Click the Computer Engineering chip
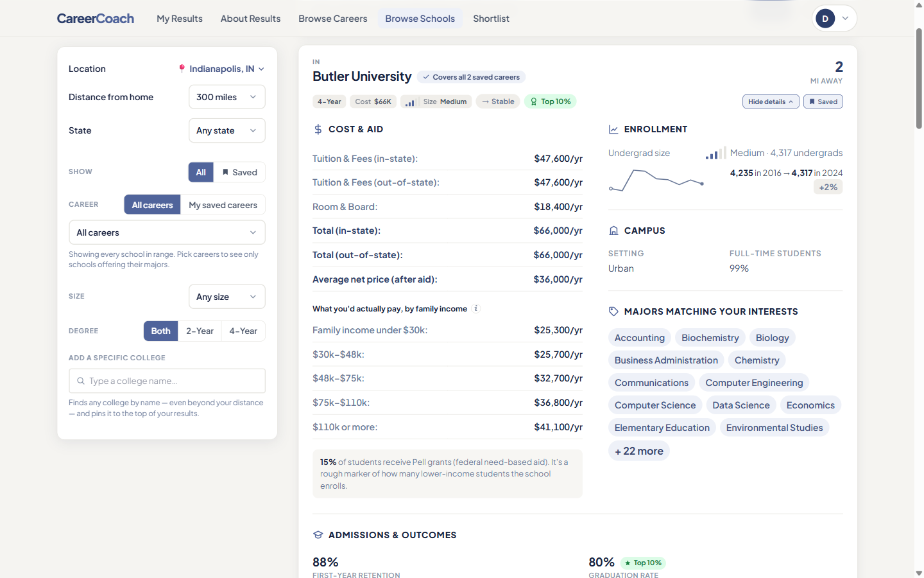 [754, 383]
